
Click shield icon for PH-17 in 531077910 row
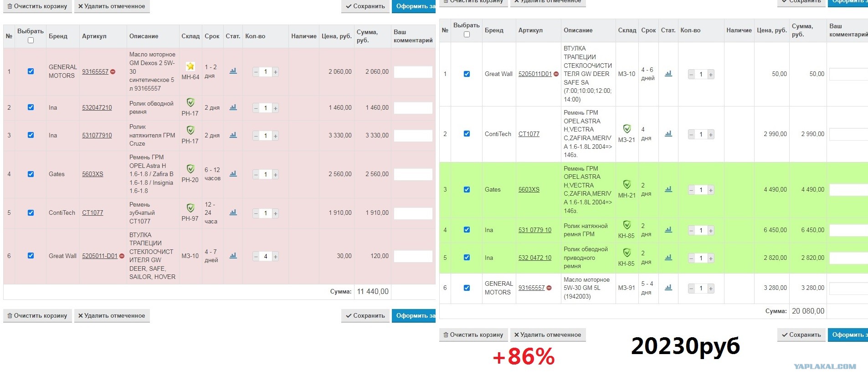point(190,131)
